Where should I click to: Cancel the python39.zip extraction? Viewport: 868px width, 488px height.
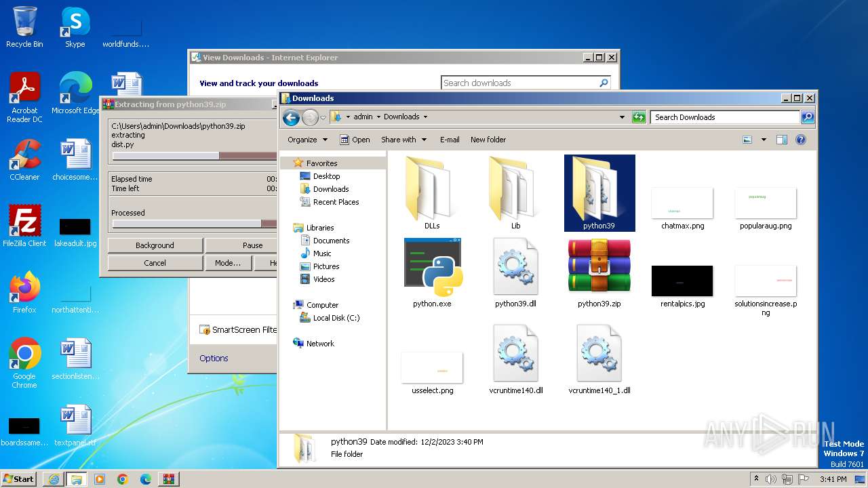155,263
